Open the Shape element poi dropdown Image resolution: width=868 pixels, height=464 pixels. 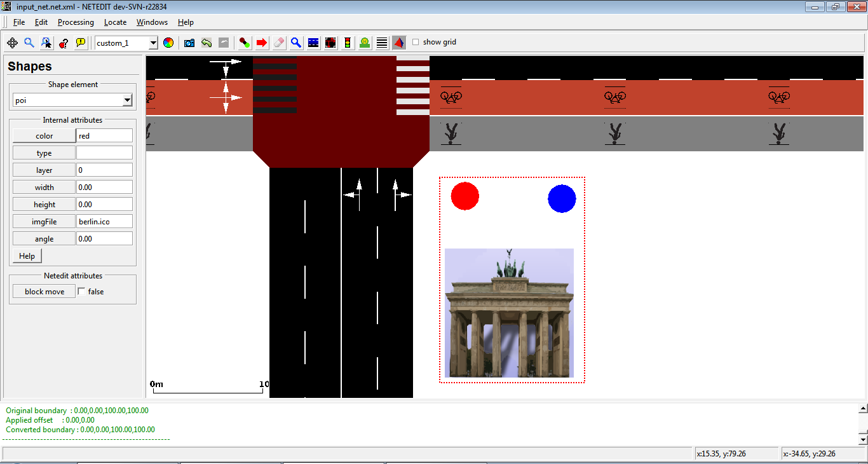pos(127,100)
